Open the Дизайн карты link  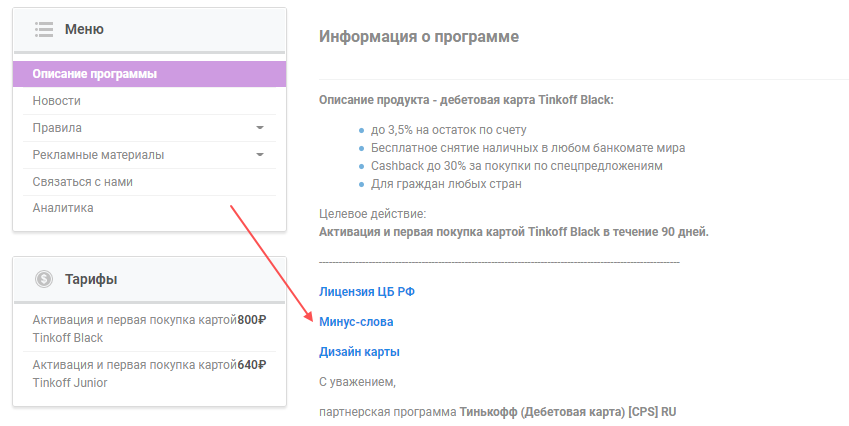click(359, 352)
